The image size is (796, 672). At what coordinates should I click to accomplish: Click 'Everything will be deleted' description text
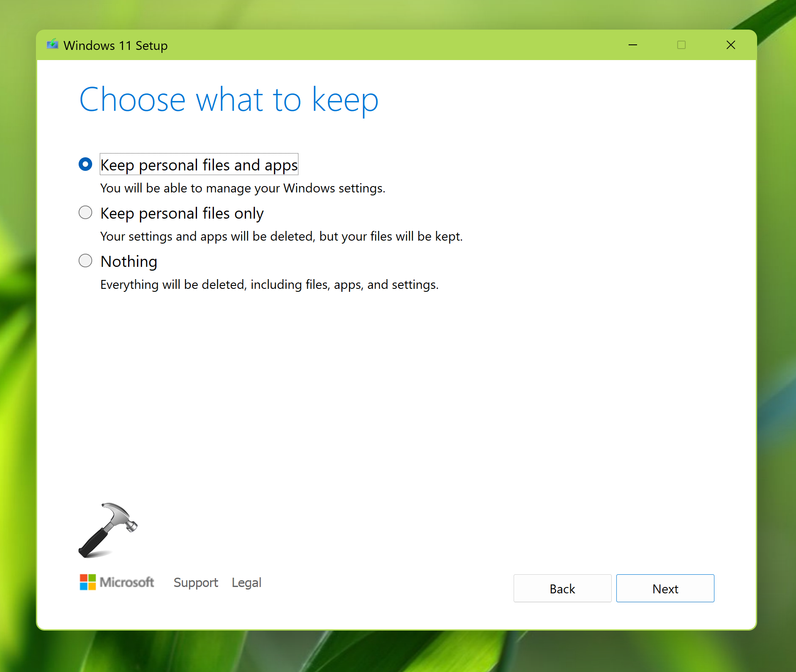click(x=269, y=285)
